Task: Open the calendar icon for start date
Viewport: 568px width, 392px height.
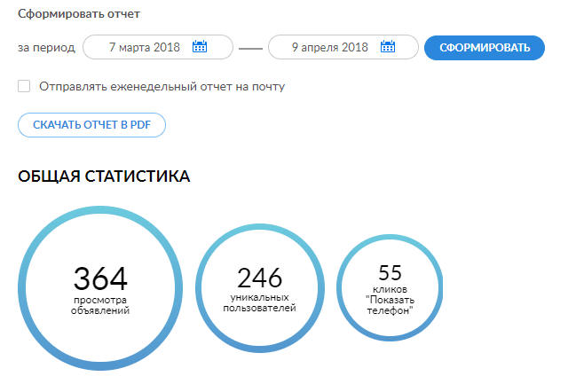Action: coord(200,47)
